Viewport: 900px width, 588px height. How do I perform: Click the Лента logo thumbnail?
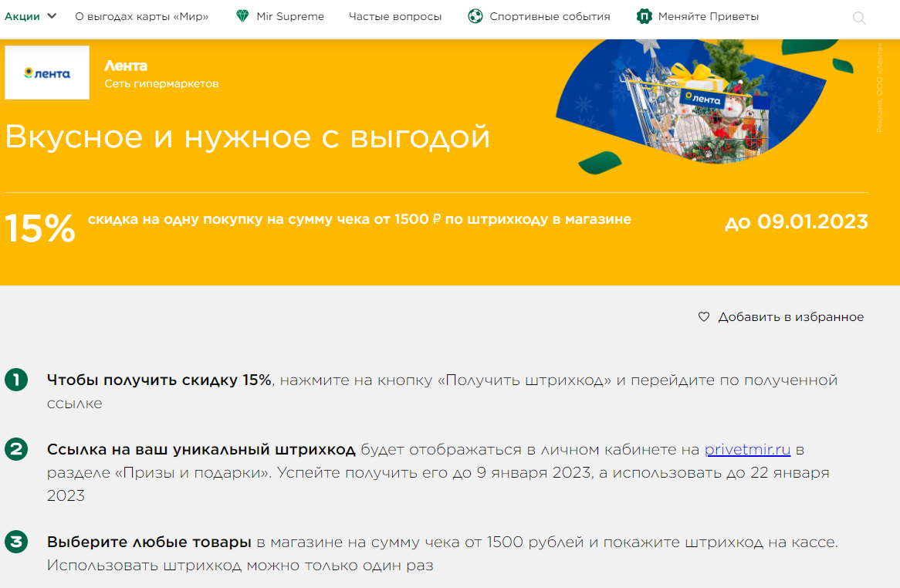click(47, 73)
